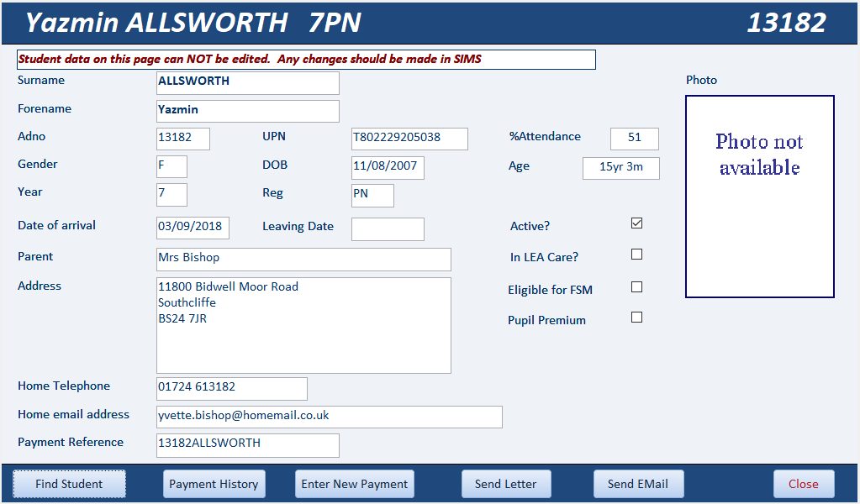Select Send Letter button

[506, 484]
